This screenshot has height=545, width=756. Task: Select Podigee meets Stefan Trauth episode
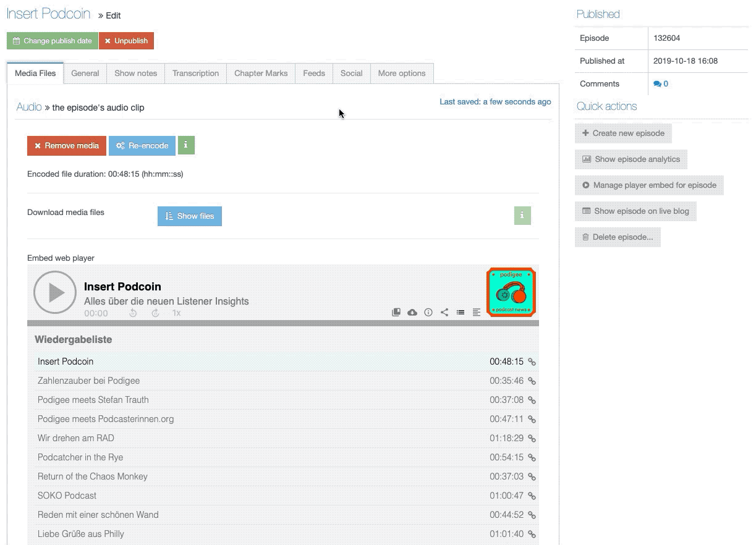[x=283, y=400]
